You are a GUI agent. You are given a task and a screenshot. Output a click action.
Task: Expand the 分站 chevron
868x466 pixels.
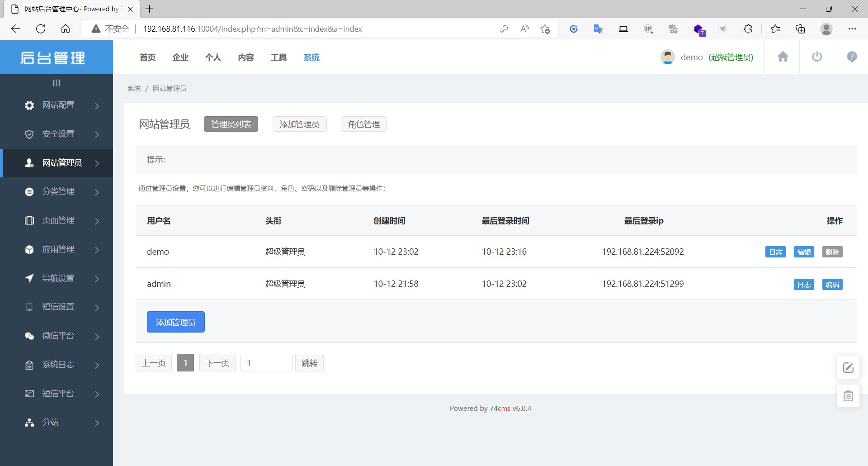97,423
